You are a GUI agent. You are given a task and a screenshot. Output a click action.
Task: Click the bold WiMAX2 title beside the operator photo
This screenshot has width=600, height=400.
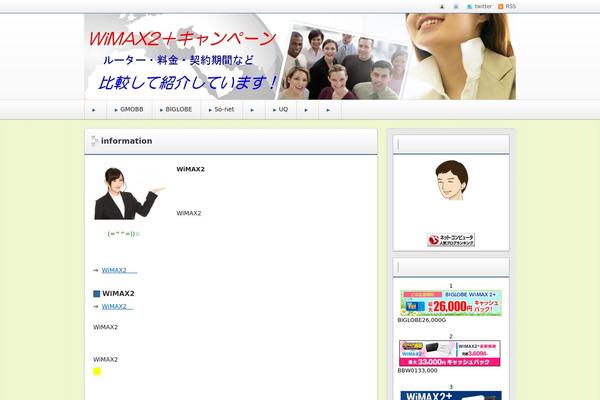191,169
